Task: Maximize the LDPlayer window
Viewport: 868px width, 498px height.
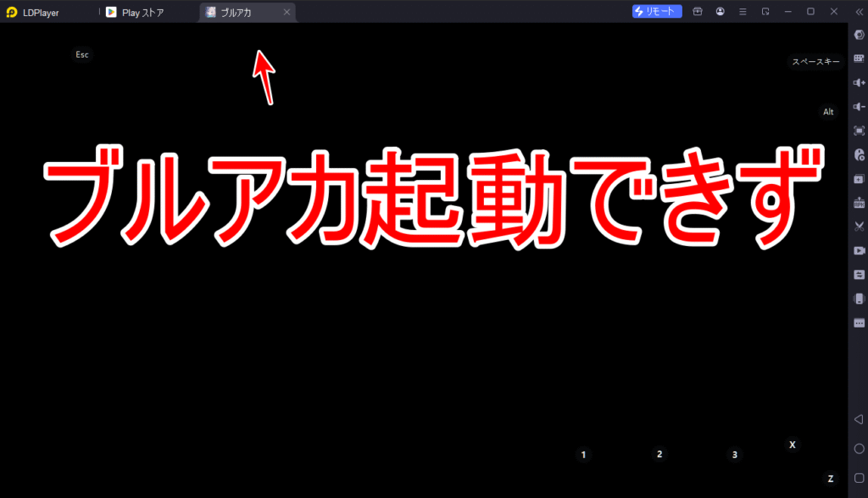Action: click(x=810, y=11)
